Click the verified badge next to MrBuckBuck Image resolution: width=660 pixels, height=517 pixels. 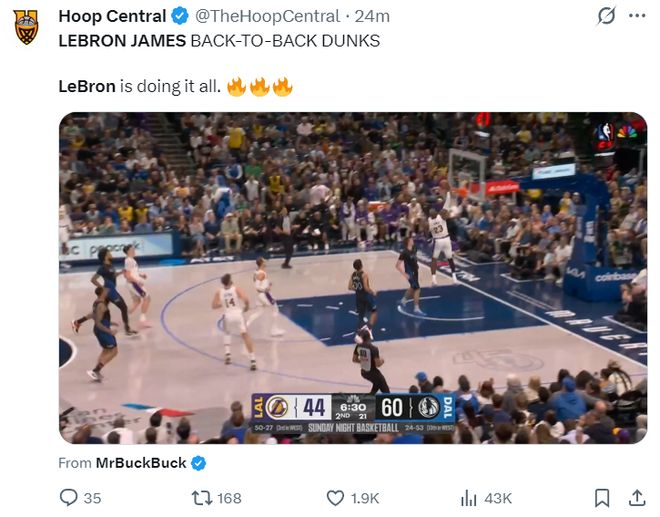pyautogui.click(x=199, y=463)
